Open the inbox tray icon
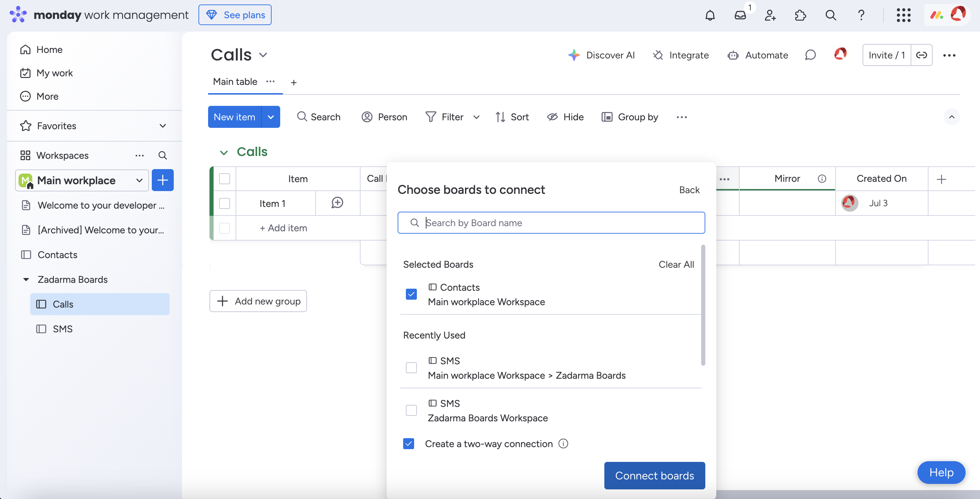The height and width of the screenshot is (499, 980). pyautogui.click(x=740, y=15)
